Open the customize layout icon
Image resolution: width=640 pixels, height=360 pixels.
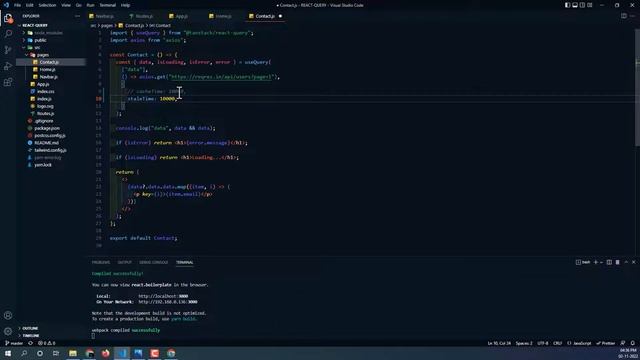click(590, 5)
